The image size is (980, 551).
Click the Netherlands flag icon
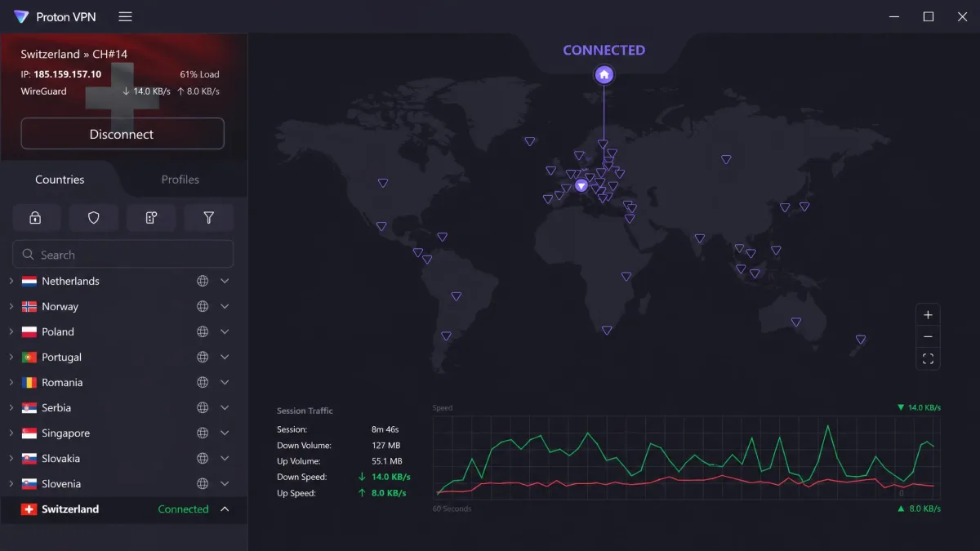[x=29, y=281]
